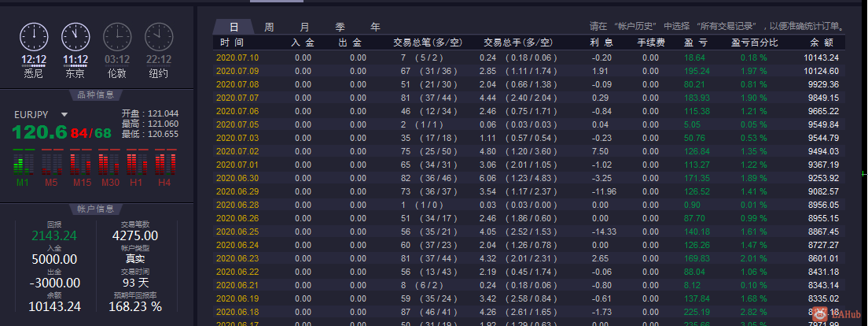Screen dimensions: 868x326
Task: Click the 手续费 column header
Action: [x=651, y=43]
